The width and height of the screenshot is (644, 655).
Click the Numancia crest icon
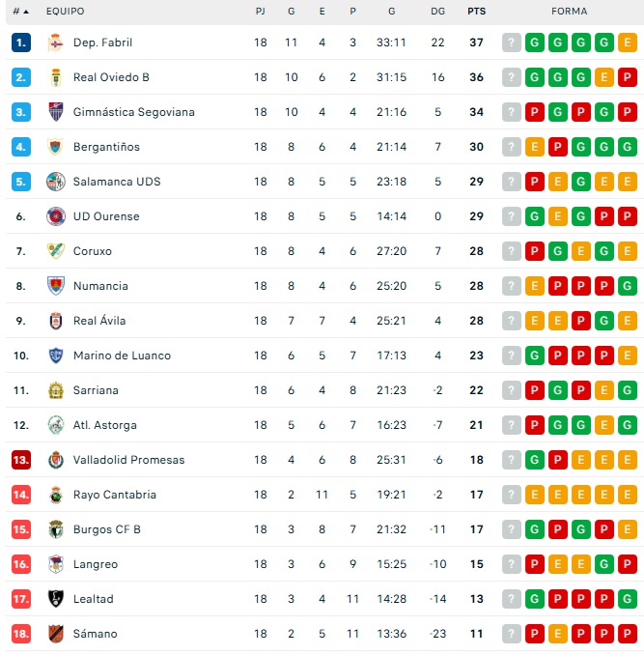pyautogui.click(x=55, y=286)
